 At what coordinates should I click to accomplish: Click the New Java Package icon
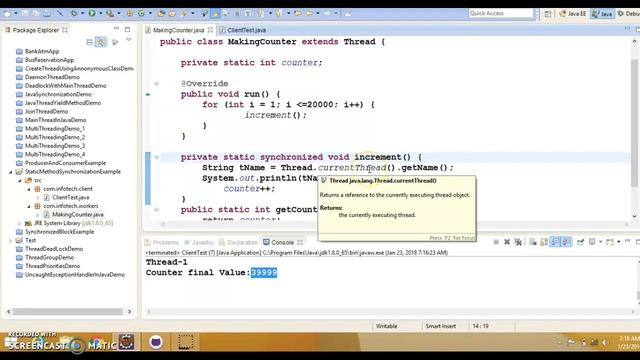point(130,13)
